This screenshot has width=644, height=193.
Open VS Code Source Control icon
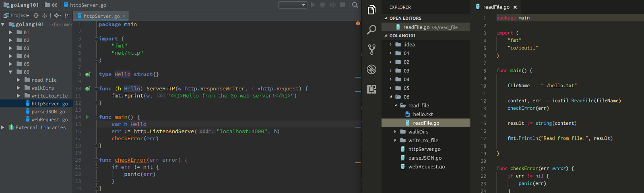372,49
